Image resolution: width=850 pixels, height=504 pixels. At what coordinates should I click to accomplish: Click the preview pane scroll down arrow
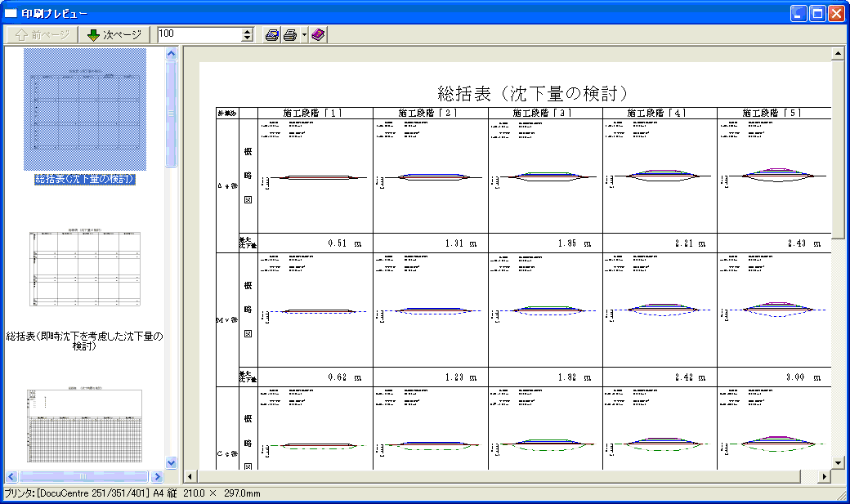[838, 463]
